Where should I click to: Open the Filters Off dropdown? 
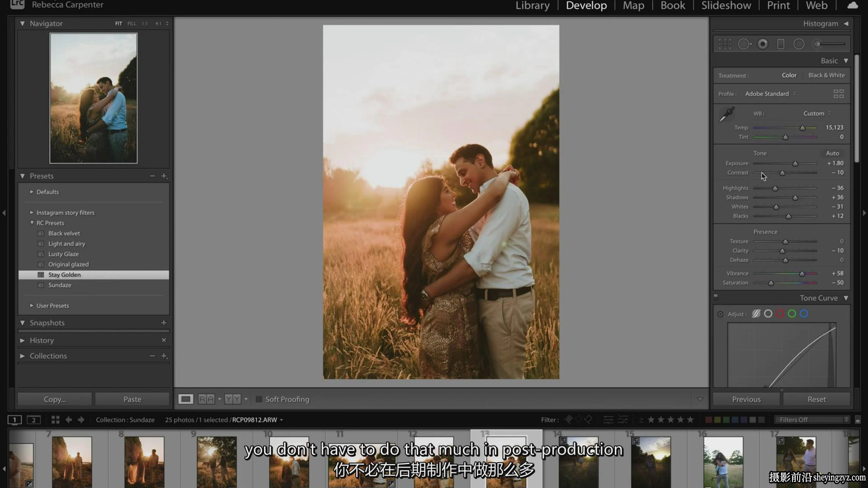pos(812,420)
